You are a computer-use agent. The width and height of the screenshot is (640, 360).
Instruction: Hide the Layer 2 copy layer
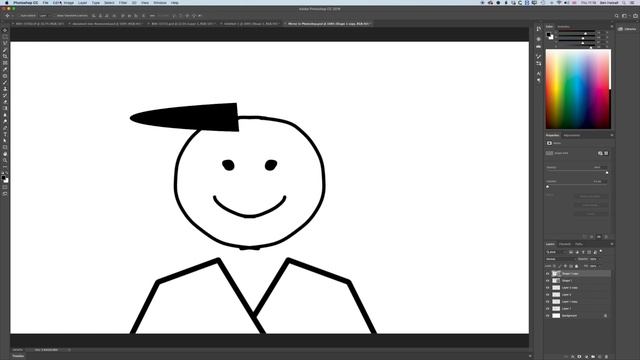coord(548,288)
